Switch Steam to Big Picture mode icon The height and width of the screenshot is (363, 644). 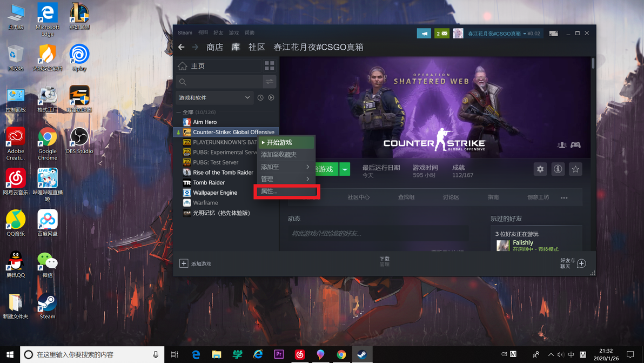coord(553,34)
